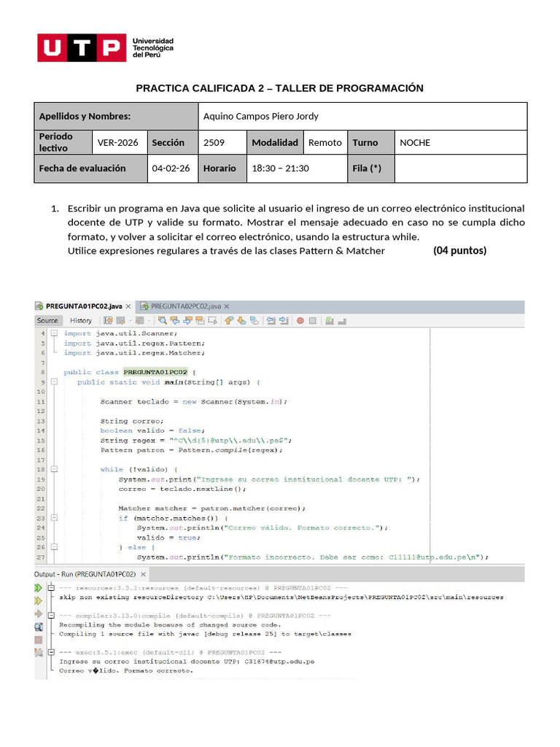Toggle rectangular selection mode

pyautogui.click(x=212, y=321)
